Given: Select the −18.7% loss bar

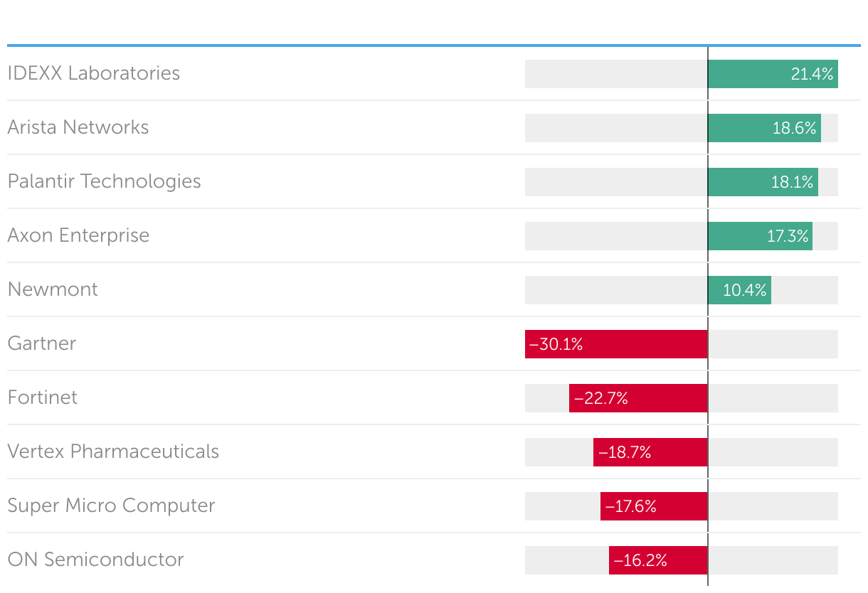Looking at the screenshot, I should pos(650,452).
